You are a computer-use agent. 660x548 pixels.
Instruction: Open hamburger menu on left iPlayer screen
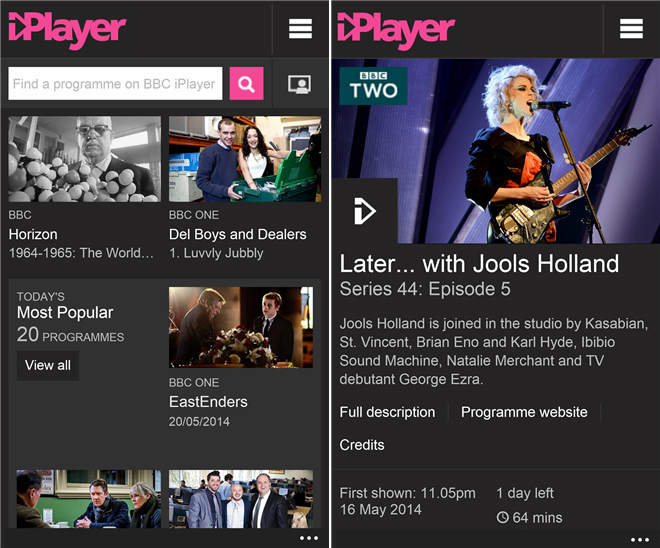click(x=300, y=29)
